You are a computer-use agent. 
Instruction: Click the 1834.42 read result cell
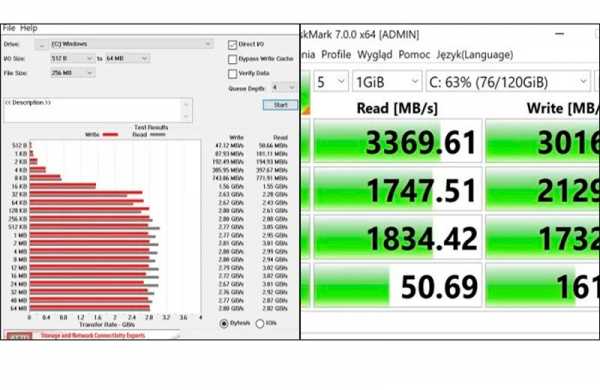pos(398,237)
